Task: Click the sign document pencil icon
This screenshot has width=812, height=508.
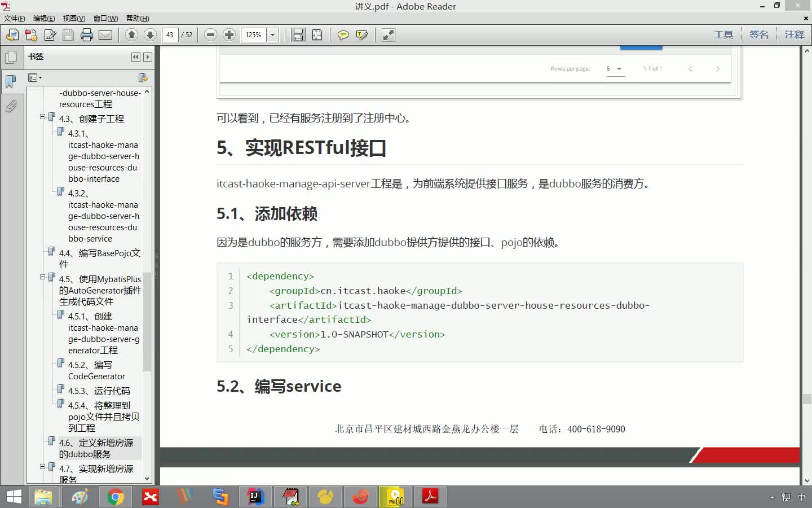Action: coord(50,35)
